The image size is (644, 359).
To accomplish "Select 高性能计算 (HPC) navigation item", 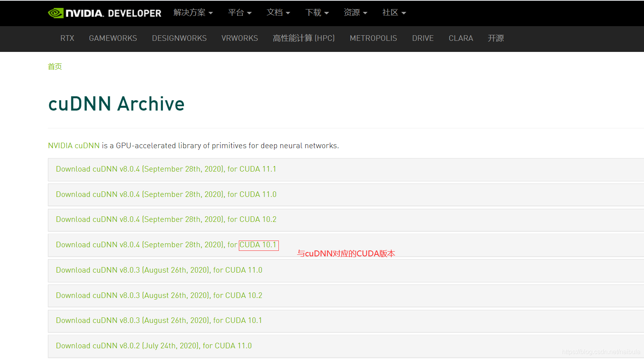I will point(304,38).
